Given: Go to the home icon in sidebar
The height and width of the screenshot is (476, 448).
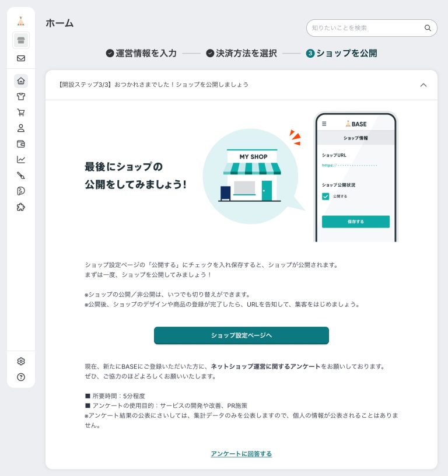Looking at the screenshot, I should pos(21,81).
